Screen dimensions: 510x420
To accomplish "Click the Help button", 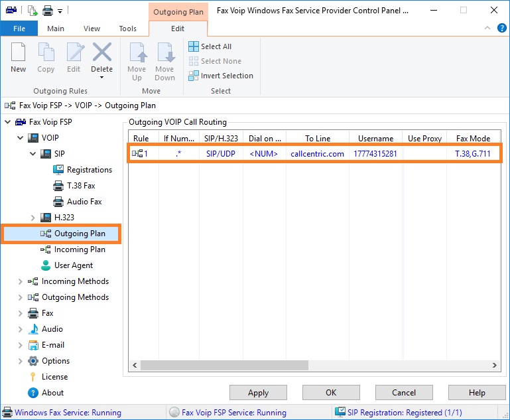I will click(x=477, y=393).
